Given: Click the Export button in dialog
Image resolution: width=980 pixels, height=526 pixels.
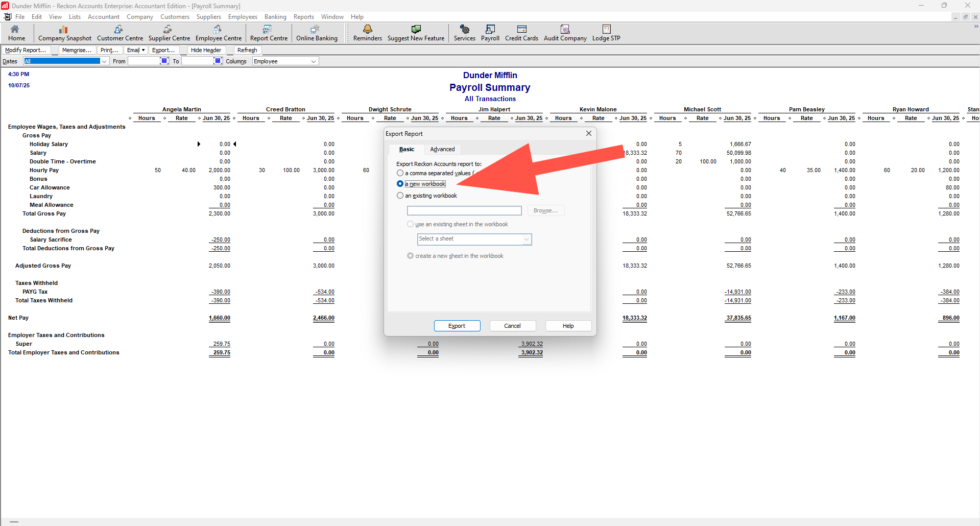Looking at the screenshot, I should [457, 326].
